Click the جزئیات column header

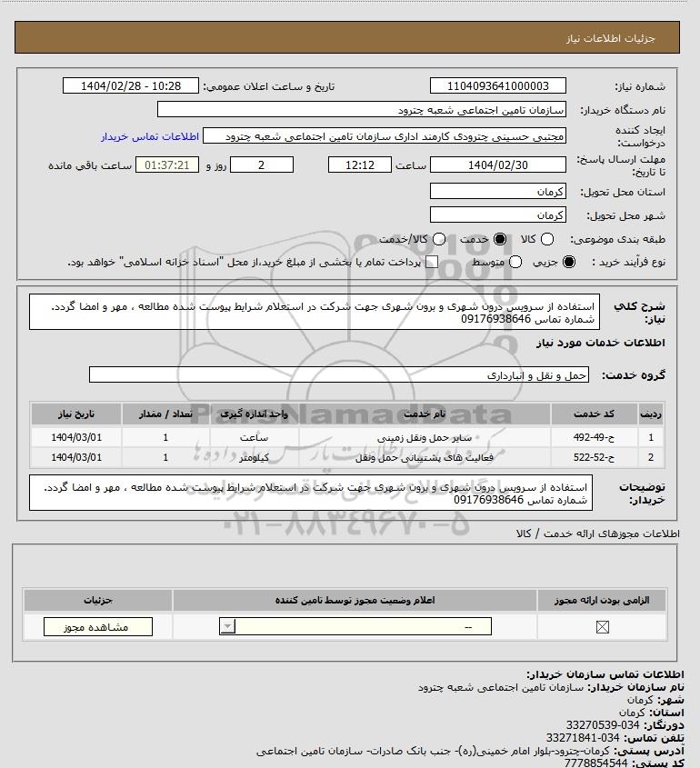tap(98, 600)
